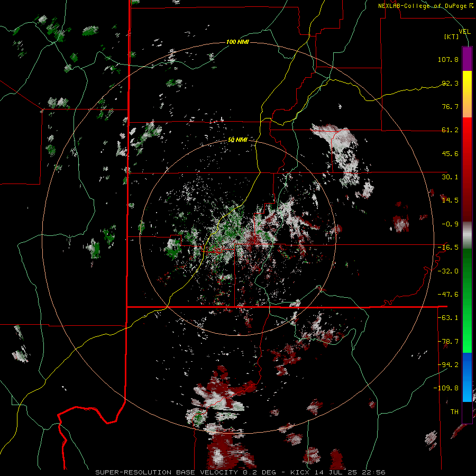Click the -94.2 velocity scale value

pos(448,364)
